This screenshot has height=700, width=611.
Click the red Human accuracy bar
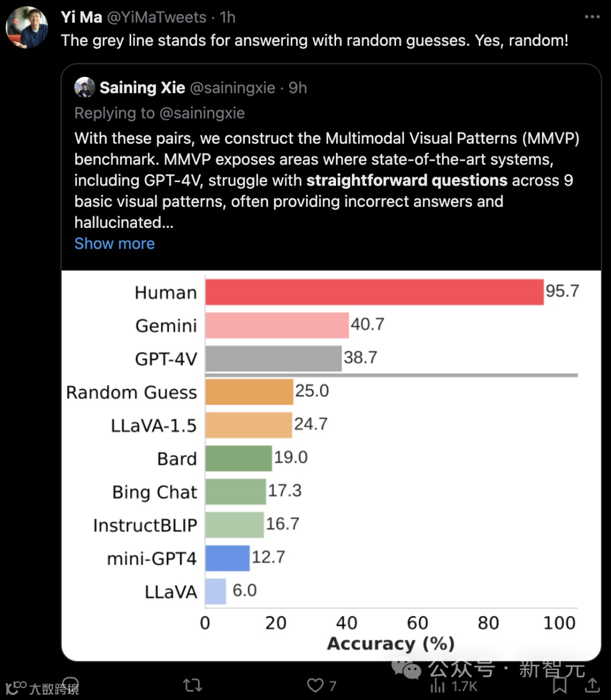click(374, 292)
